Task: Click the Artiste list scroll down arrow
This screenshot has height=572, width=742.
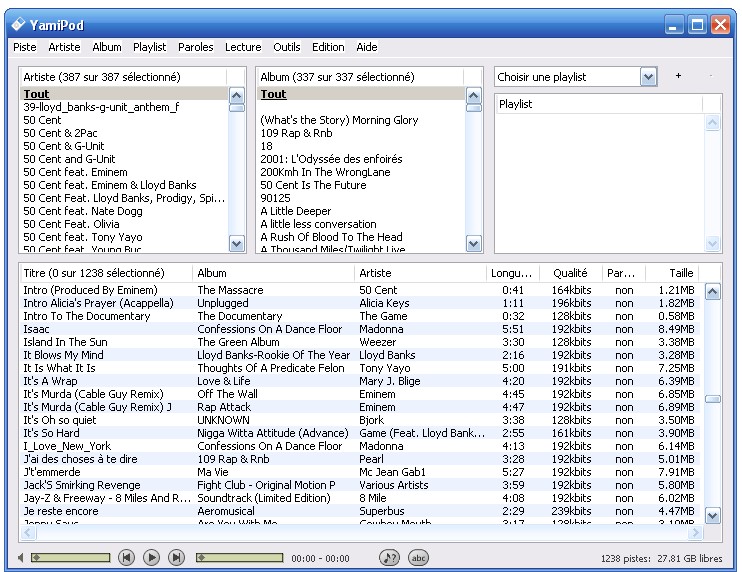Action: point(237,244)
